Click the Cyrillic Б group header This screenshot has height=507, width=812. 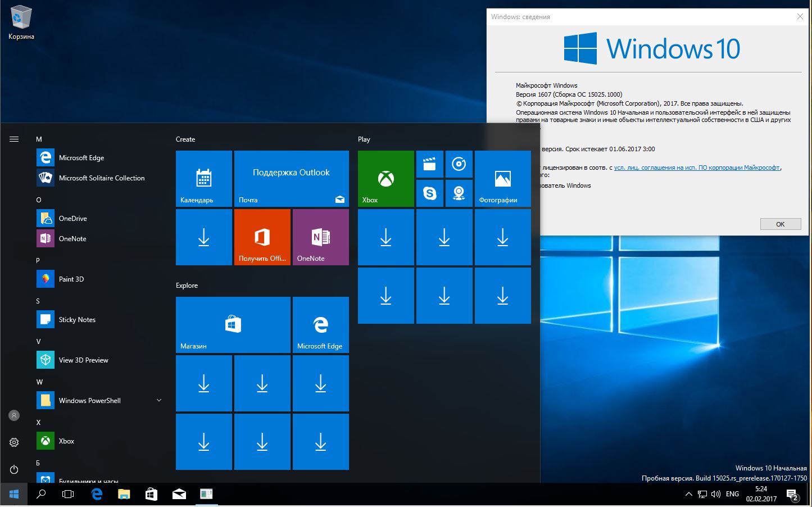[38, 463]
